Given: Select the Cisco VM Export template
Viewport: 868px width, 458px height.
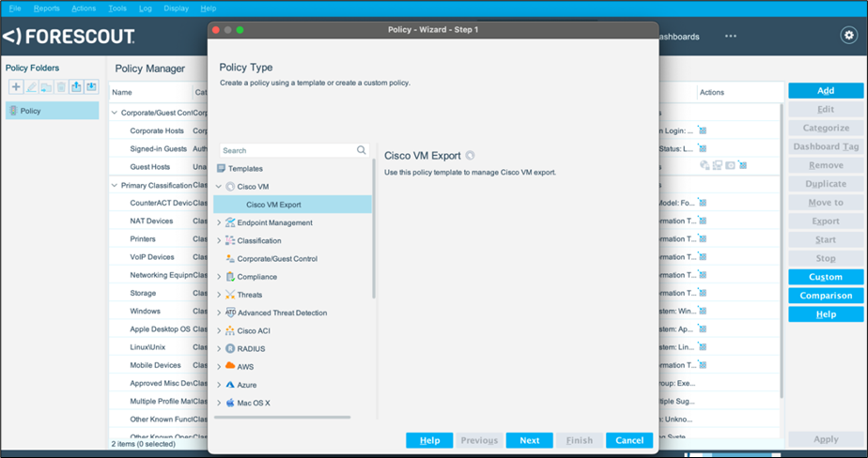Looking at the screenshot, I should click(292, 205).
